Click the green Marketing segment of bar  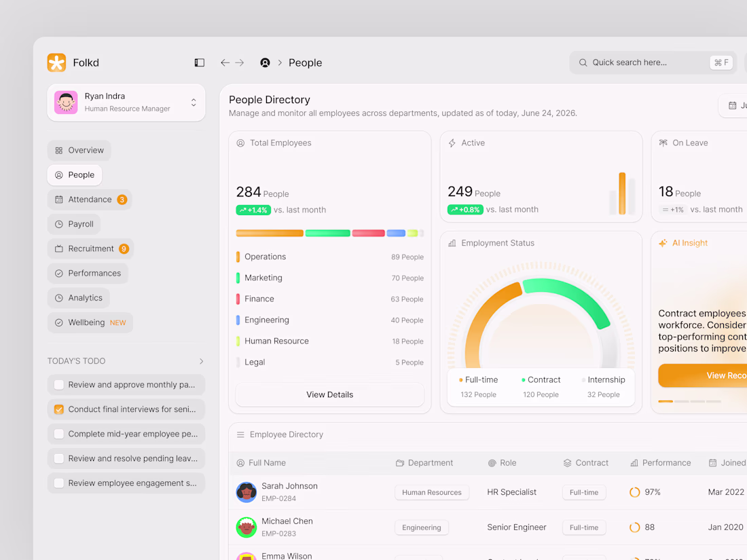[328, 234]
